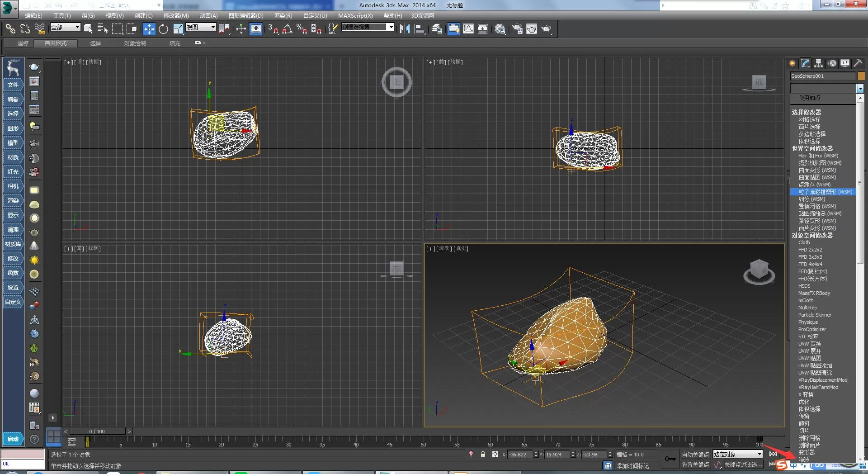
Task: Switch to the 对象绘制 ribbon tab
Action: click(x=135, y=43)
